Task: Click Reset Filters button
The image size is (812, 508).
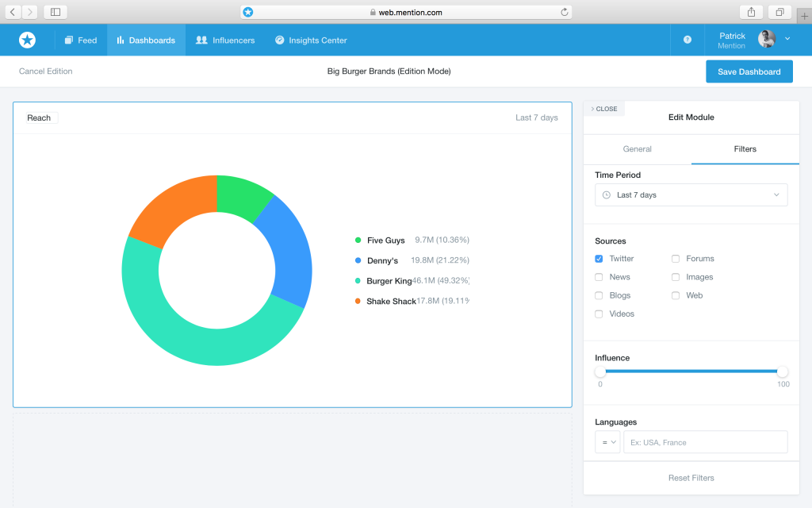Action: coord(691,478)
